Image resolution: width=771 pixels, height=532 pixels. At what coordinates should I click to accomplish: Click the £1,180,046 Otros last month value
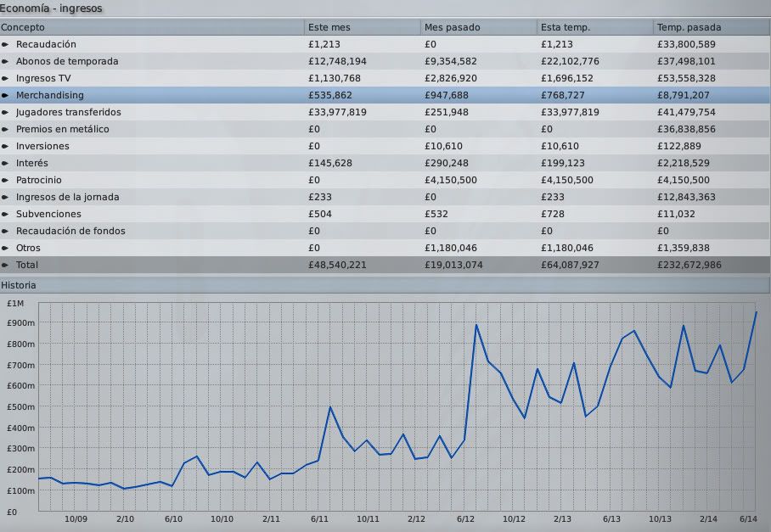[450, 248]
